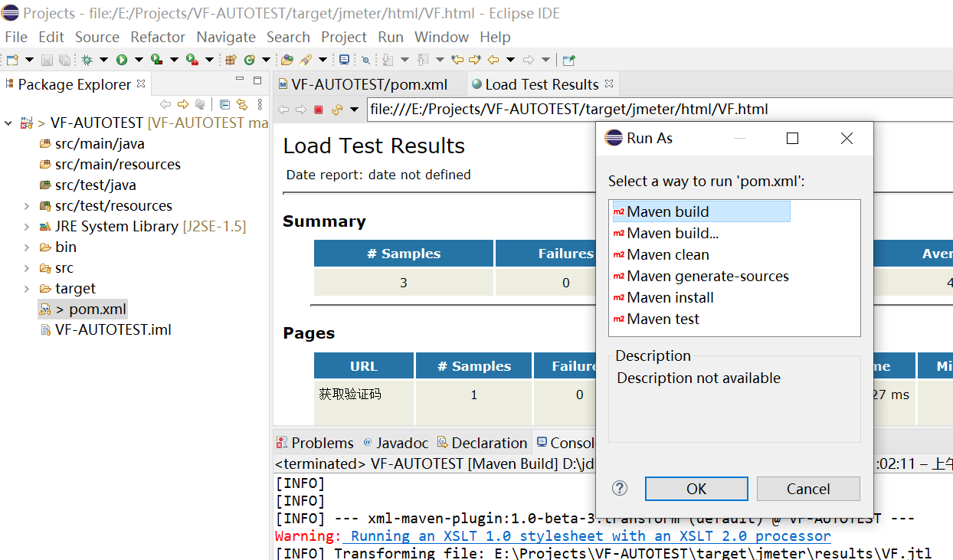Select src/main/java in Package Explorer
This screenshot has width=953, height=560.
tap(100, 143)
